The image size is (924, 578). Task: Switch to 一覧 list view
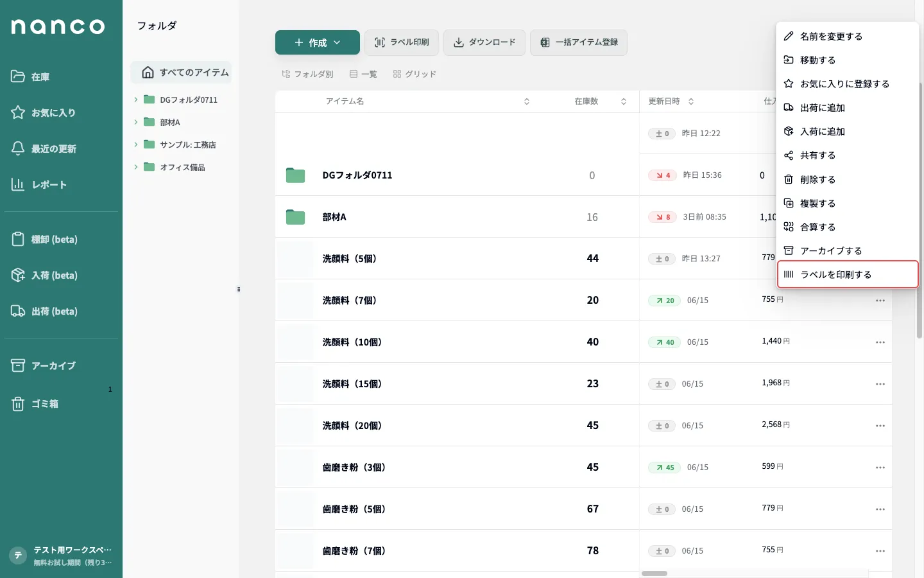pyautogui.click(x=363, y=74)
